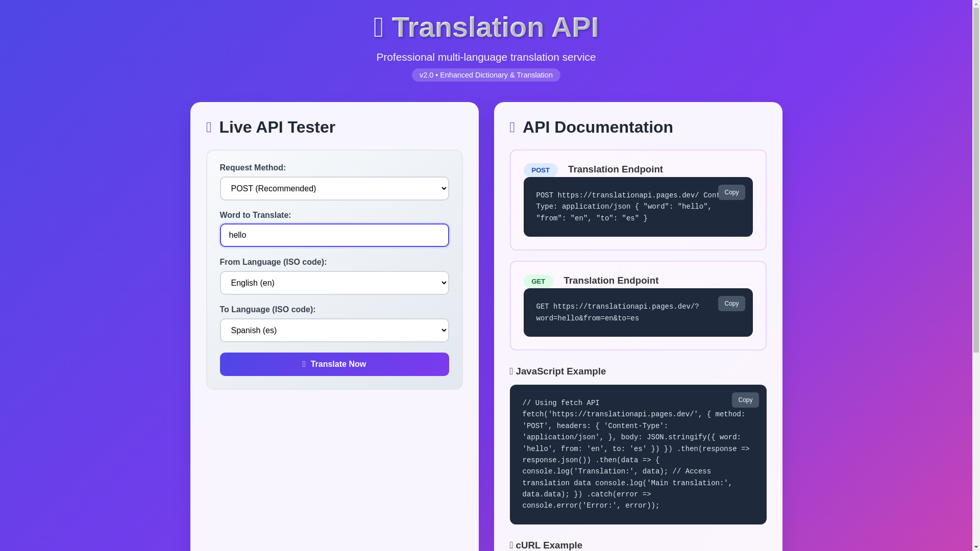Click the POST method badge
980x551 pixels.
tap(540, 170)
